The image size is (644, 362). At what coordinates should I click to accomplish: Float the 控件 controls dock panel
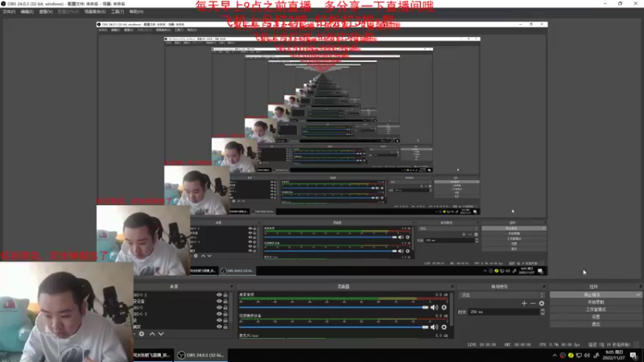(x=640, y=286)
